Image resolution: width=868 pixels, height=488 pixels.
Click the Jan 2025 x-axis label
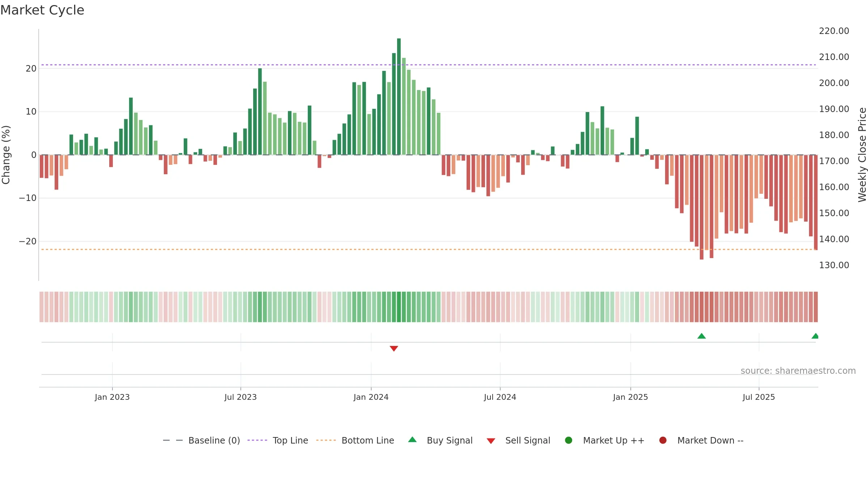point(630,397)
